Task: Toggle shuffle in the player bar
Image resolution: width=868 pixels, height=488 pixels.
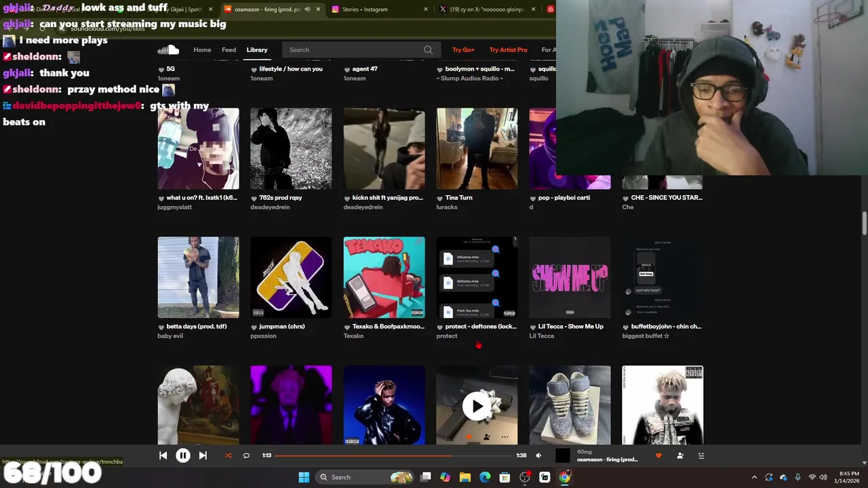Action: 228,456
